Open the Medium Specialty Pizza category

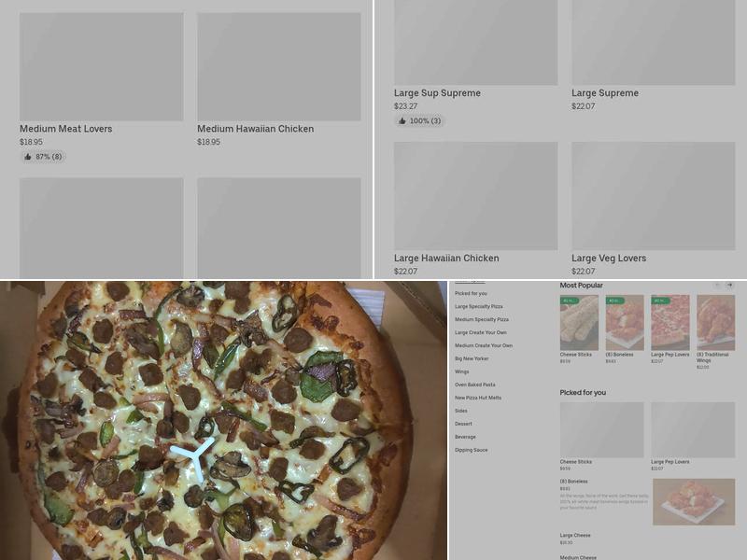pos(481,319)
